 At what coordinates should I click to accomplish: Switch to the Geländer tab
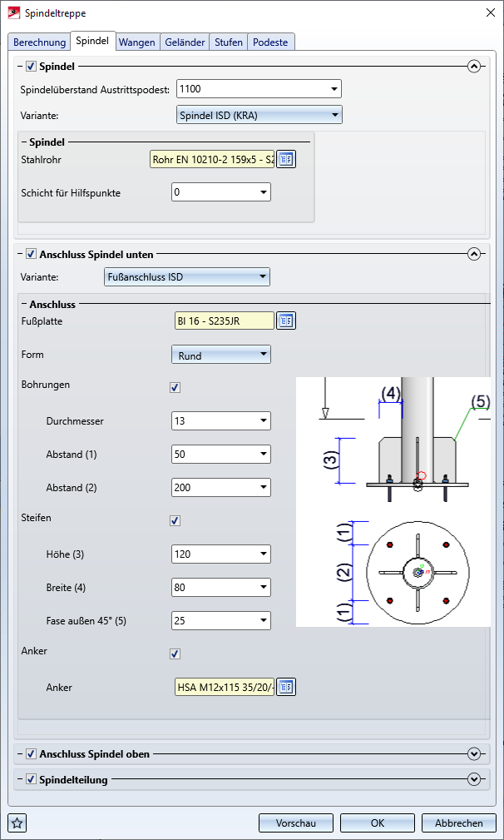click(185, 42)
